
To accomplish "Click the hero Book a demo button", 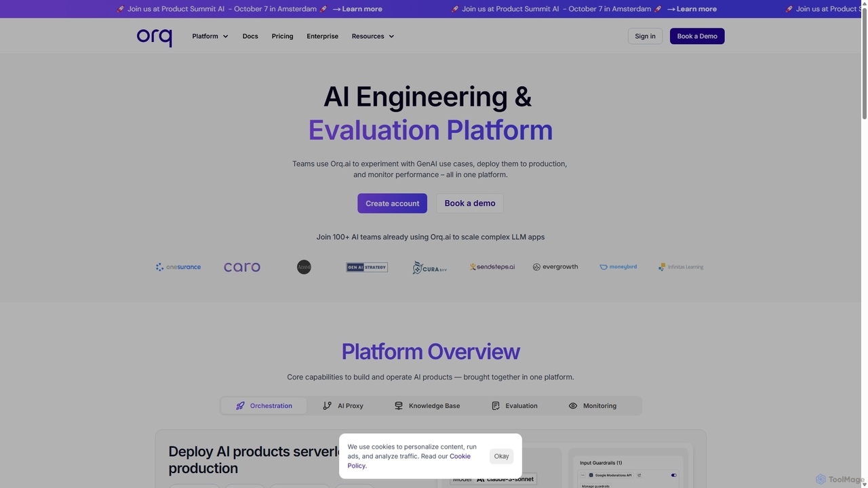I will point(470,203).
